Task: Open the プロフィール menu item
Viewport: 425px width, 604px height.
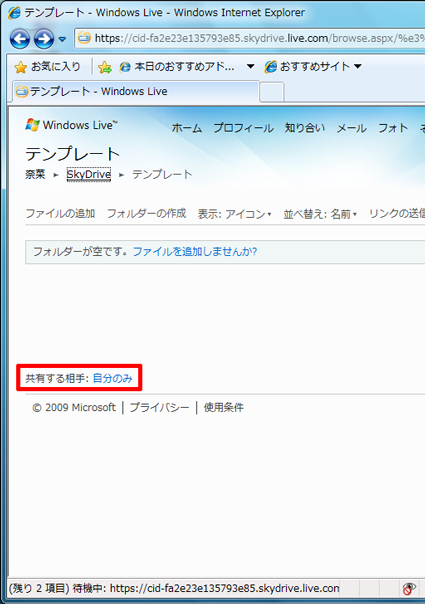Action: click(x=244, y=128)
